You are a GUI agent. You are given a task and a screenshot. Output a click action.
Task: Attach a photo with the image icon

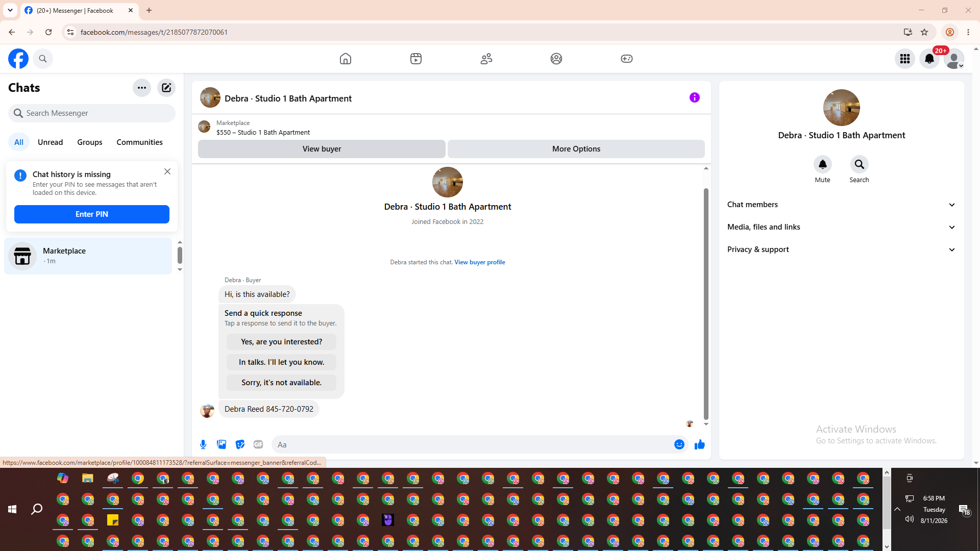coord(222,445)
